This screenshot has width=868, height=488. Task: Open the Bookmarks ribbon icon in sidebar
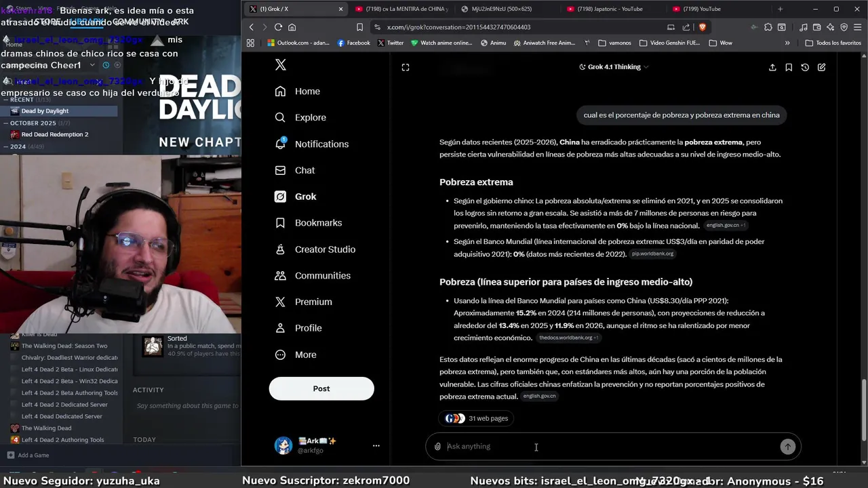pos(280,223)
